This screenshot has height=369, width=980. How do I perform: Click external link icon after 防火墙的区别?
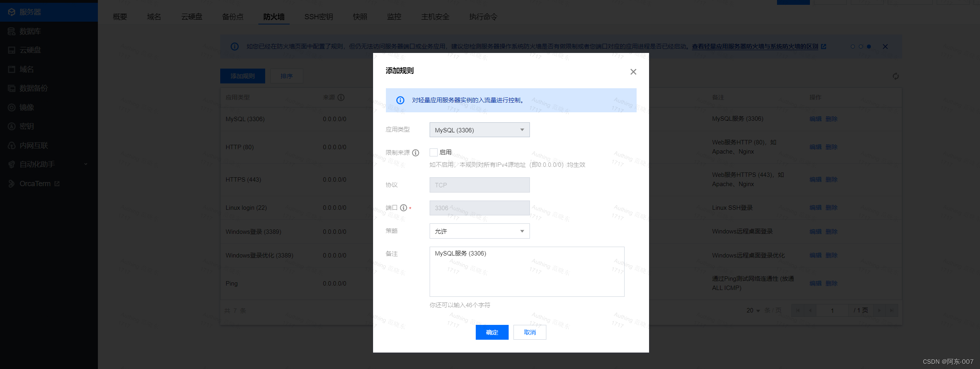pyautogui.click(x=824, y=47)
